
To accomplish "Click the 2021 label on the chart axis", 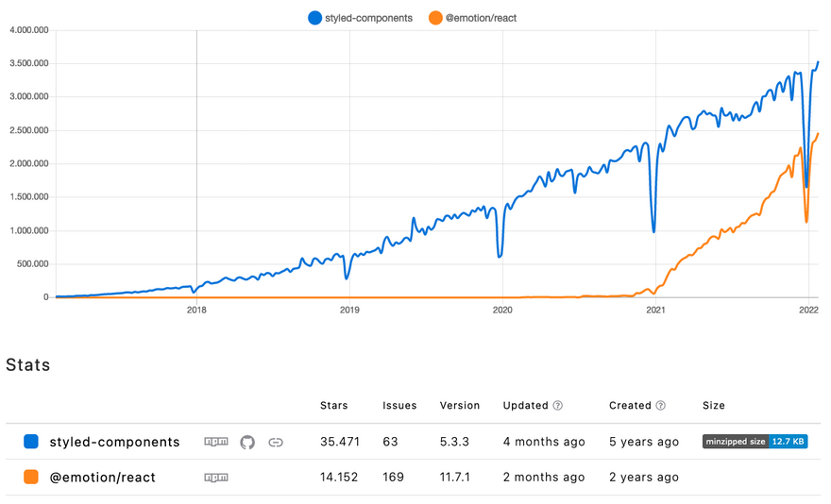I will coord(655,310).
